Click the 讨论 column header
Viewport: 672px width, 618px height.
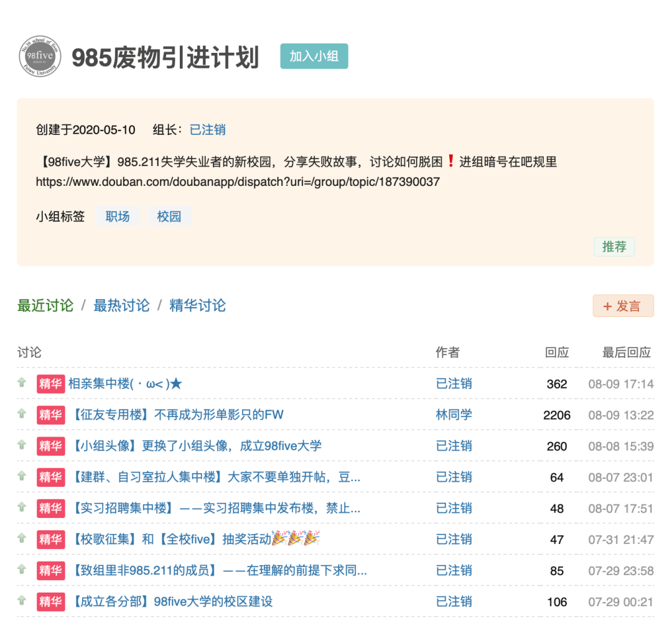pos(29,353)
